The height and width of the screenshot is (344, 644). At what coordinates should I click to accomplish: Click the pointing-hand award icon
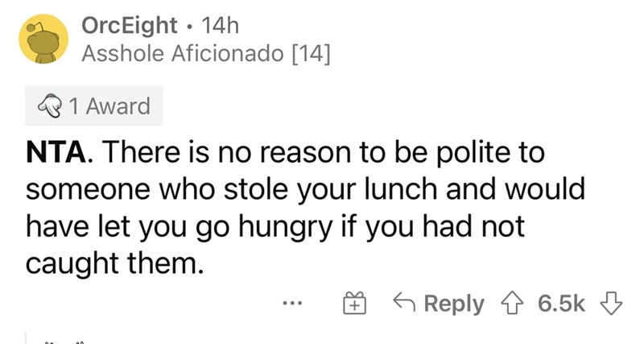pyautogui.click(x=50, y=106)
